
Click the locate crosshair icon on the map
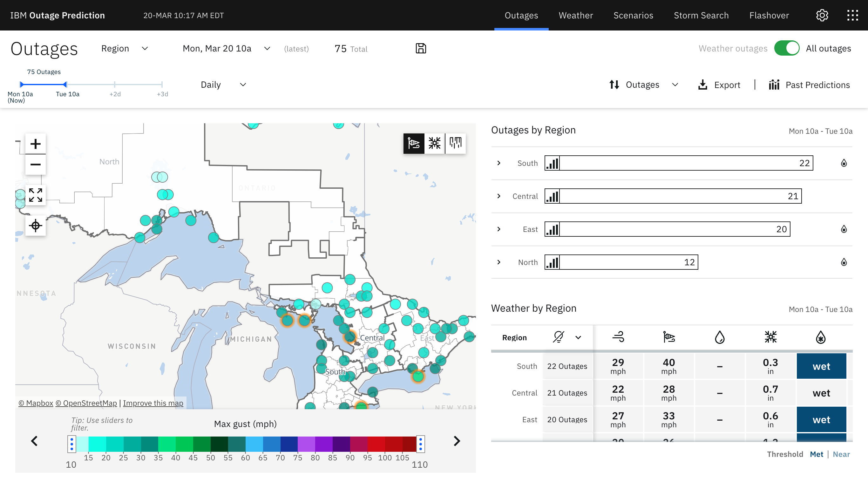click(35, 225)
